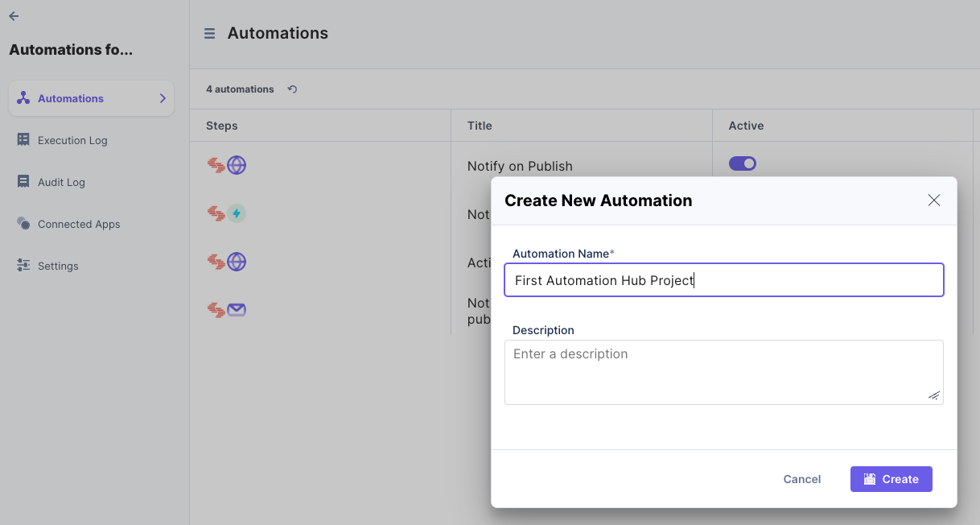Cancel the new automation dialog
The width and height of the screenshot is (980, 525).
click(801, 479)
